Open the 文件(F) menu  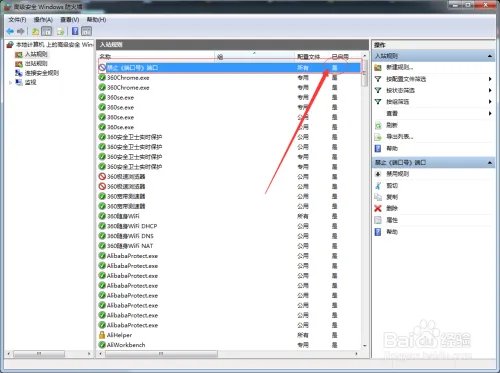click(x=17, y=20)
